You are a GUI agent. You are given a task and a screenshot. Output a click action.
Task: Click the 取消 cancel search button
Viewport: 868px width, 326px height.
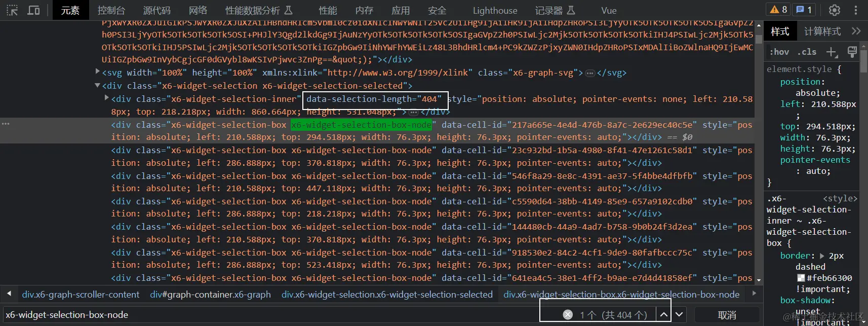[x=727, y=315]
